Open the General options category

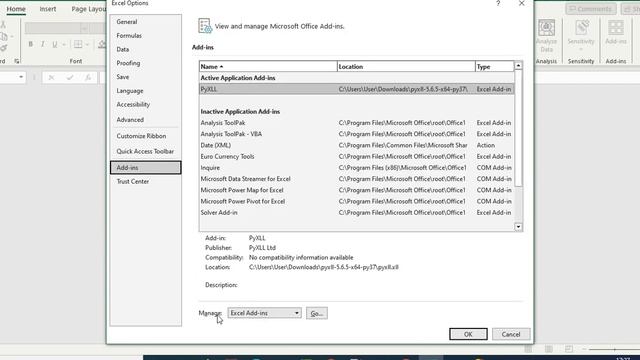click(127, 22)
